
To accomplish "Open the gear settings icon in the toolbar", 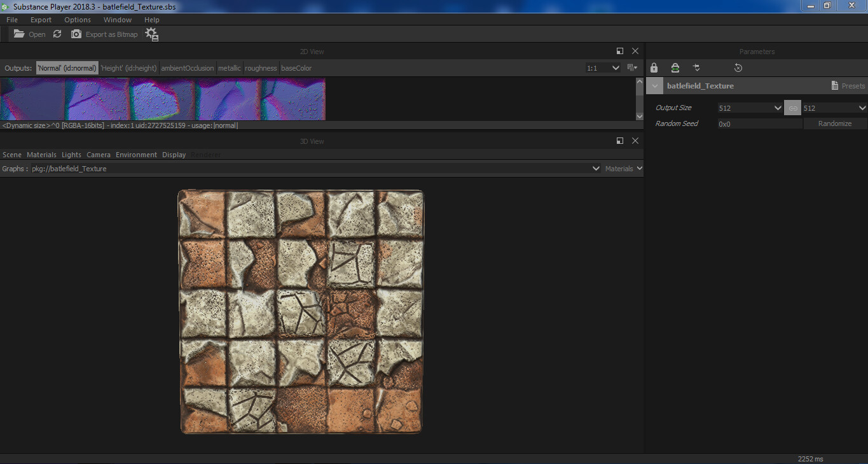I will click(x=151, y=34).
